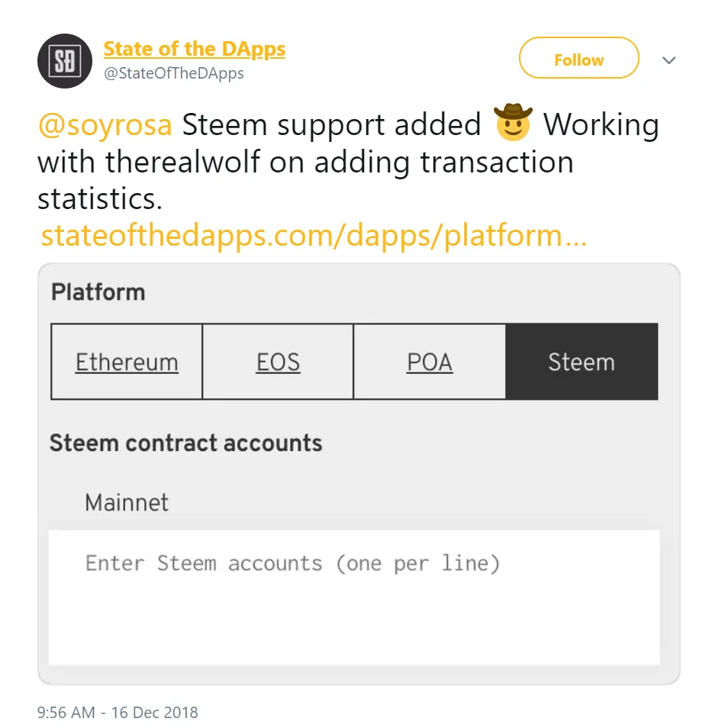Click the Steem contract accounts heading

[x=185, y=443]
